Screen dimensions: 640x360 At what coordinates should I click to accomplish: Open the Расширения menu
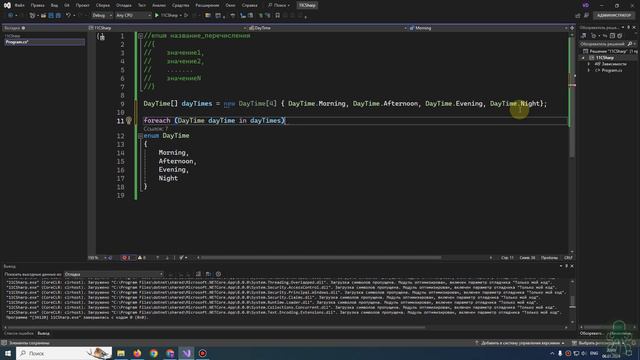(x=207, y=5)
